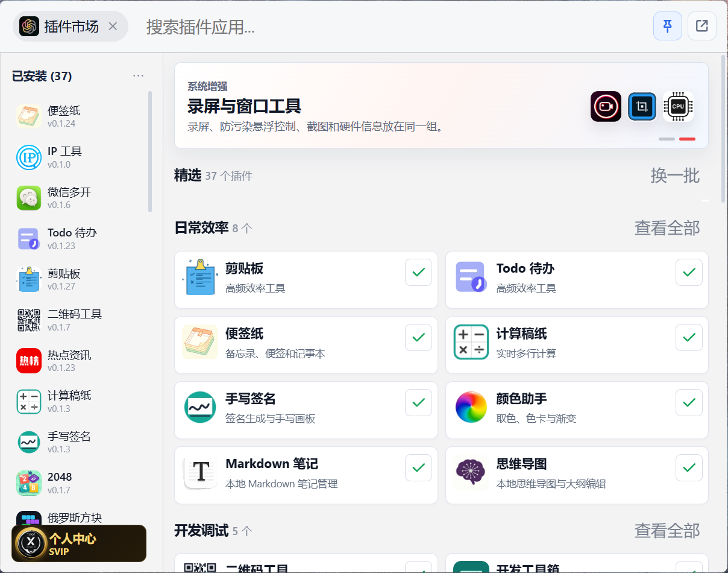Viewport: 728px width, 573px height.
Task: Open 个人中心 SVIP profile button
Action: click(79, 543)
